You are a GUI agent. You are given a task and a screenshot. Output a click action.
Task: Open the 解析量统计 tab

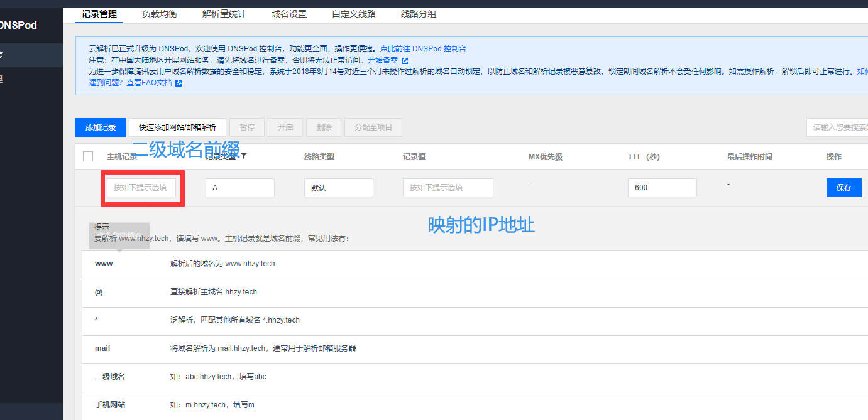coord(224,14)
